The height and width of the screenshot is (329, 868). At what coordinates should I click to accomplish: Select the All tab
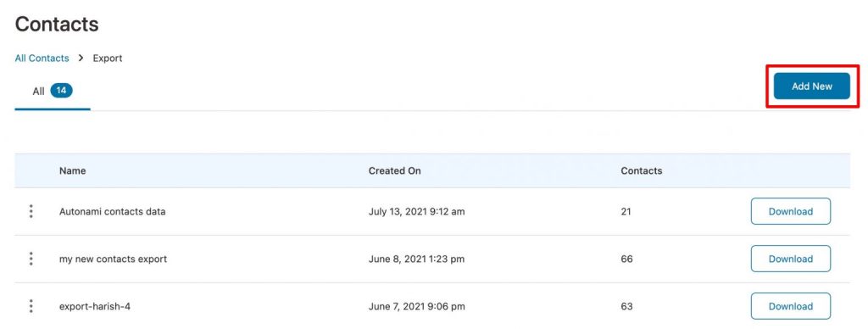click(x=53, y=91)
